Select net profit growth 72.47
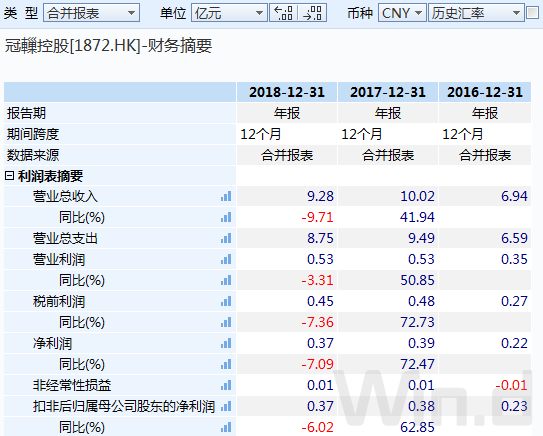This screenshot has width=543, height=436. [x=417, y=364]
